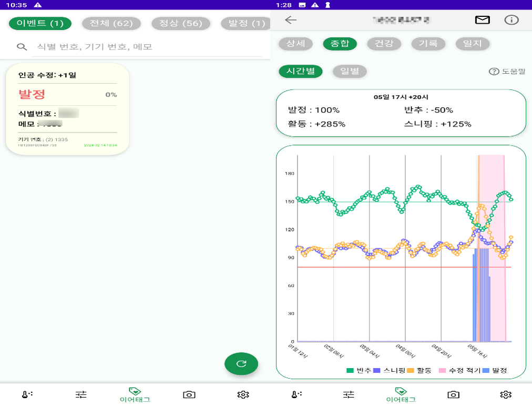Viewport: 532px width, 406px height.
Task: Click the 도움말 help question icon
Action: 494,72
